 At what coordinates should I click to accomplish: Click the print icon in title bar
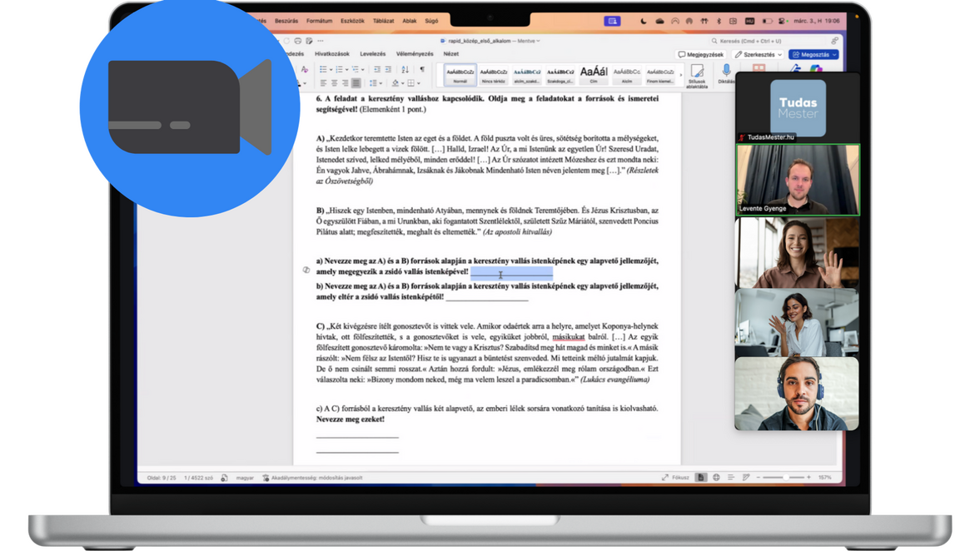298,41
